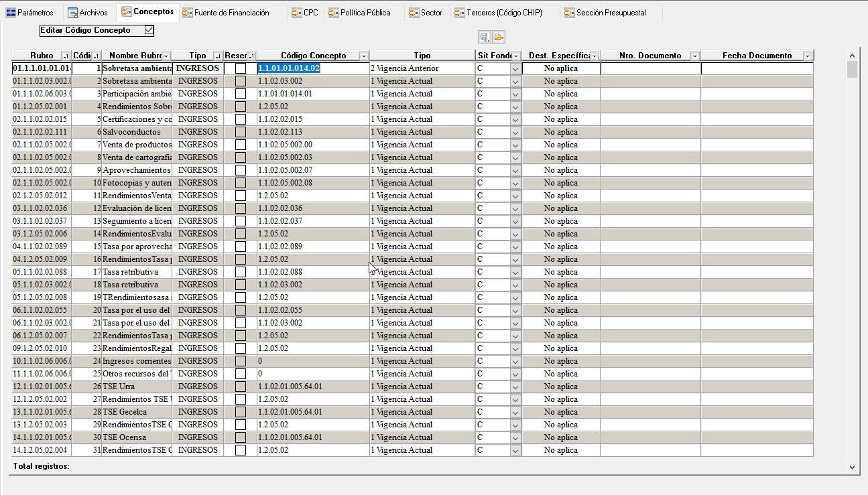868x495 pixels.
Task: Toggle the Editar Código Concepto checkbox
Action: (149, 30)
